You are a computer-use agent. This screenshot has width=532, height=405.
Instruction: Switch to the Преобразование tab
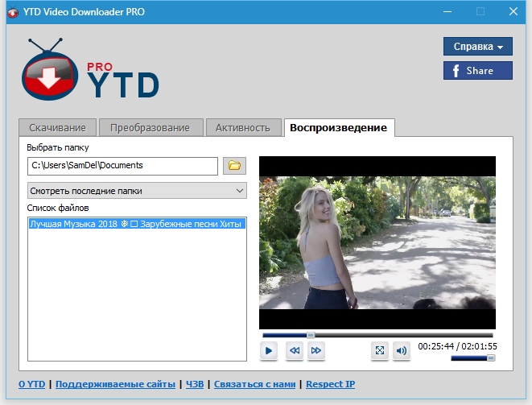click(x=151, y=128)
